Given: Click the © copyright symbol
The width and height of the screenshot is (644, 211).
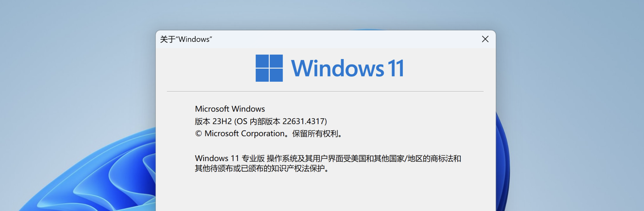Looking at the screenshot, I should [198, 134].
